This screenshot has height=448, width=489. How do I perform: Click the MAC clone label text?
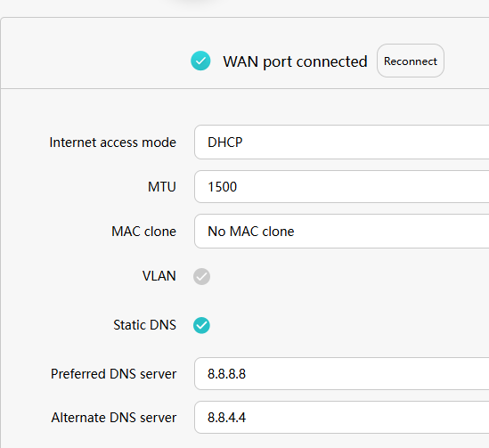143,232
